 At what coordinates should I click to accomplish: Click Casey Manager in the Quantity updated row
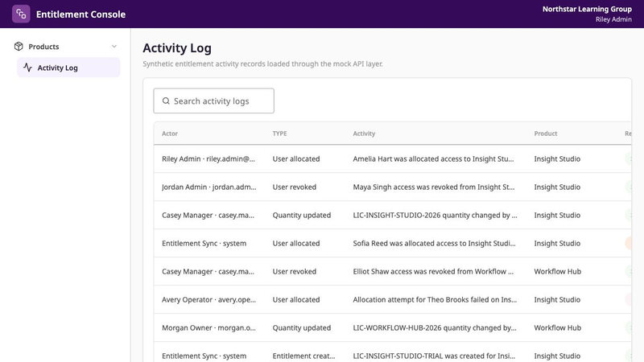208,215
